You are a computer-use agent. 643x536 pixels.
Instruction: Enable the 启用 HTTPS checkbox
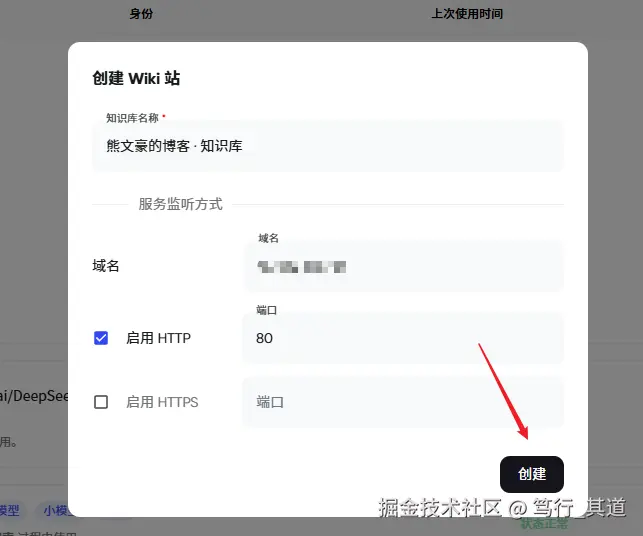click(101, 402)
